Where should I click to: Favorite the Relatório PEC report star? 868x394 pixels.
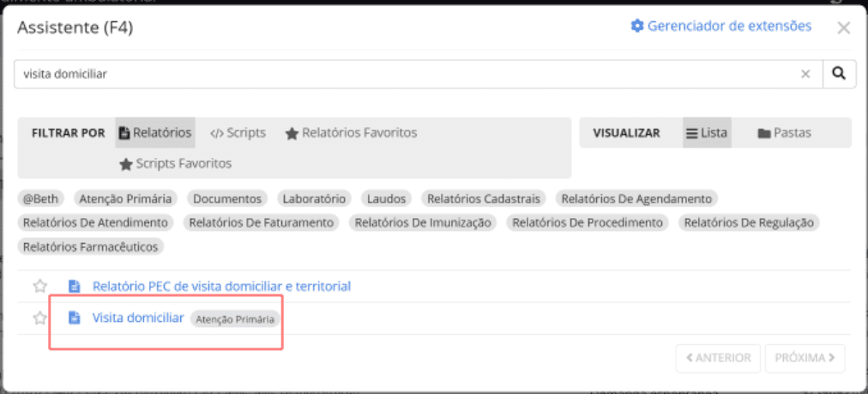(x=39, y=286)
